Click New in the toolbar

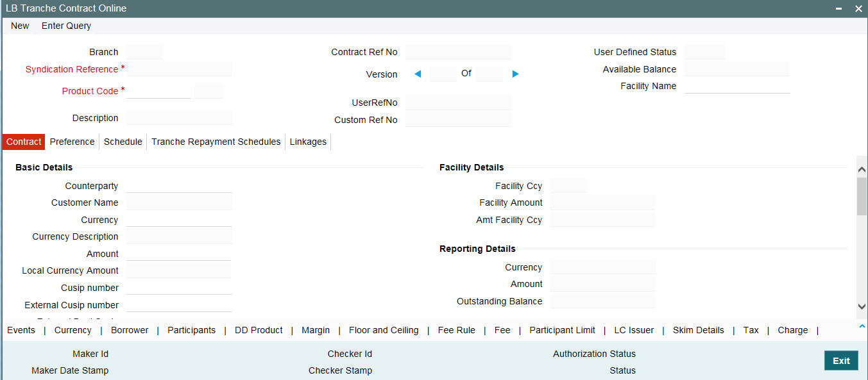20,26
